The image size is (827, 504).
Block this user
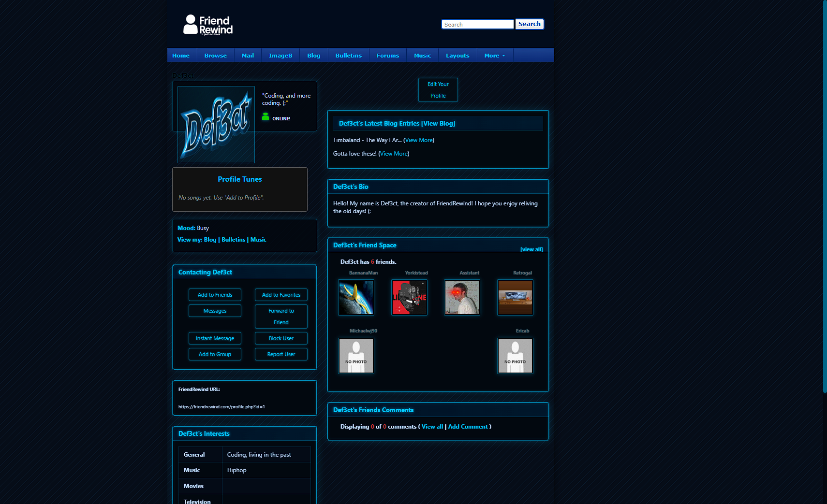point(281,338)
